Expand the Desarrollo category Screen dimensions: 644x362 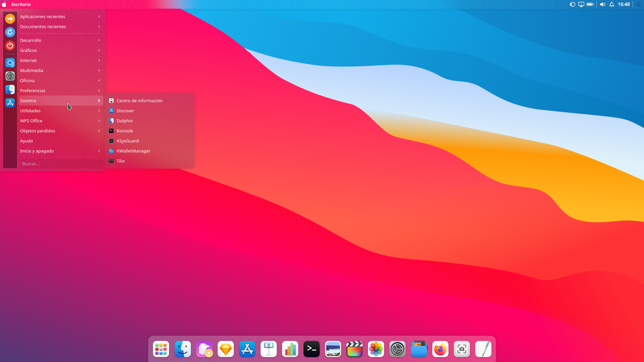(61, 40)
